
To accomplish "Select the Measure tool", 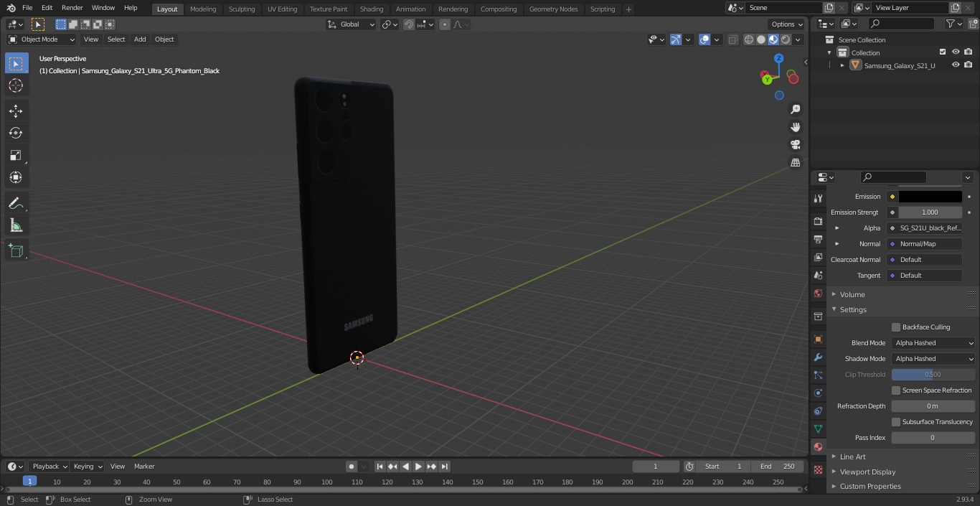I will (16, 226).
